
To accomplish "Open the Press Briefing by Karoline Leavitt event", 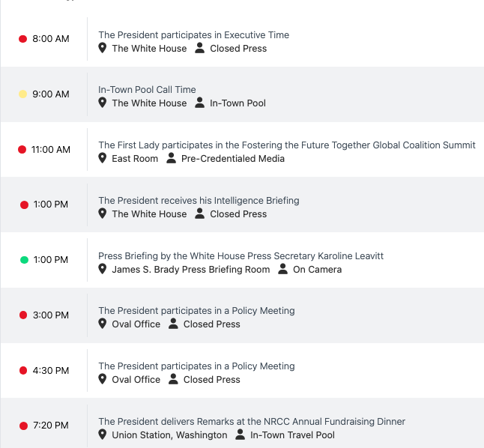I will (241, 256).
